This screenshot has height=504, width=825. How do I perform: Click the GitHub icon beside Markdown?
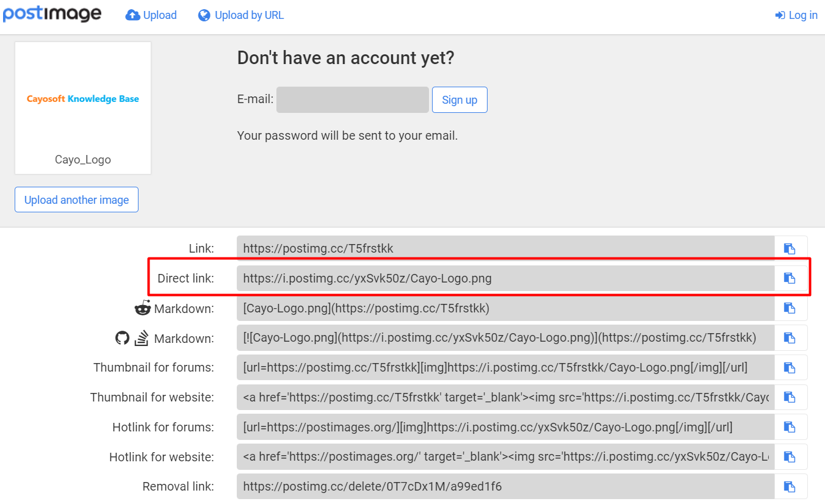coord(123,337)
